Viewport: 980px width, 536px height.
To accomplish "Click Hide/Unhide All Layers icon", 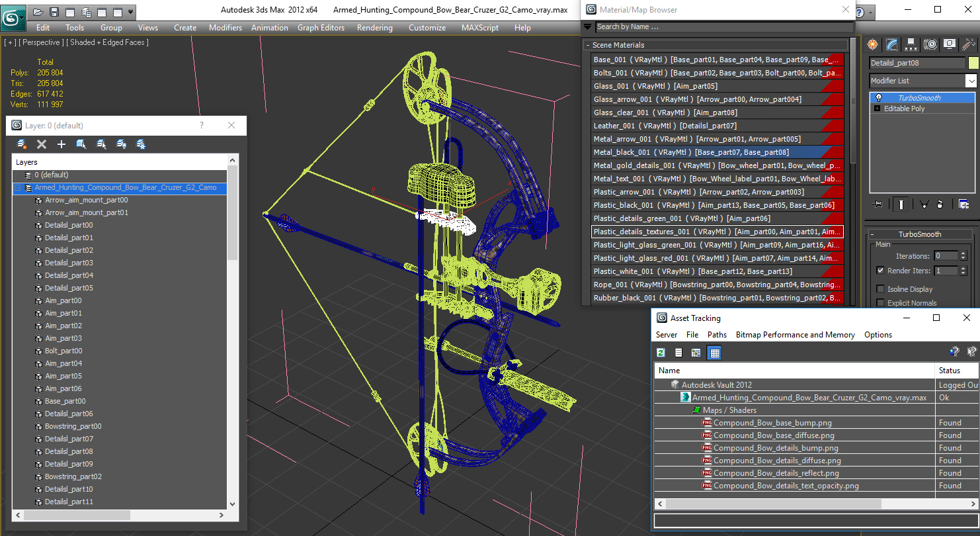I will click(x=121, y=144).
